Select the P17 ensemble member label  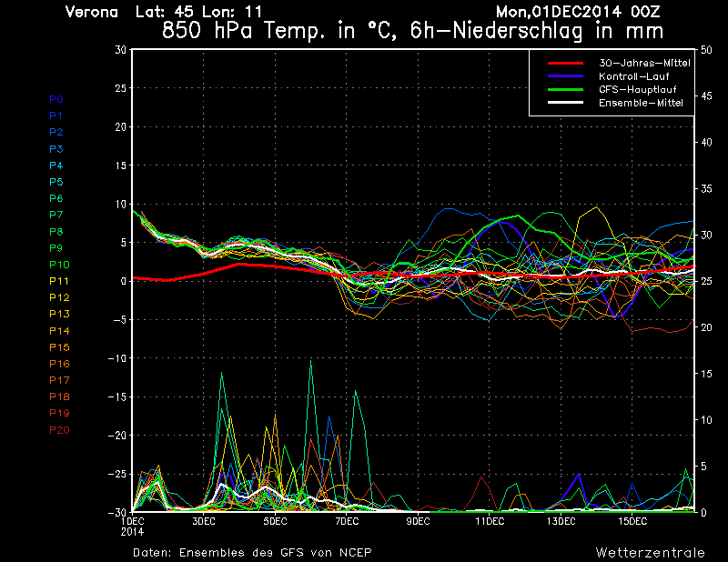(x=58, y=380)
